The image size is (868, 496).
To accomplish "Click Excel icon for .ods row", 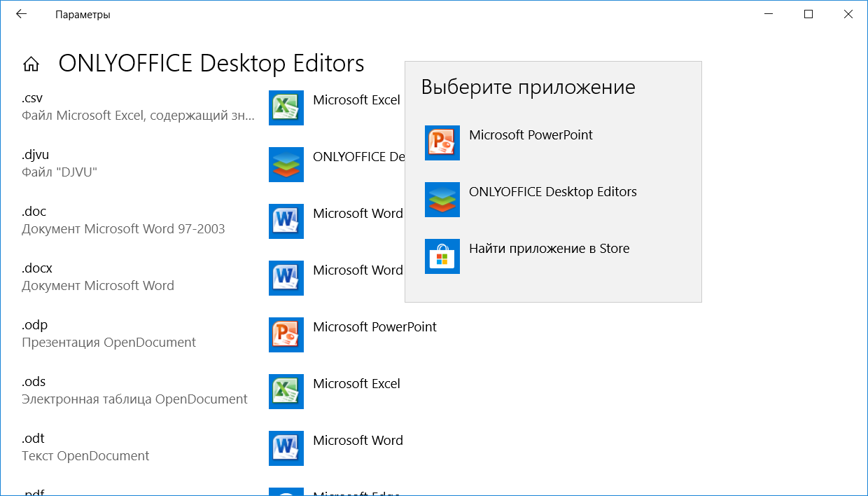I will pos(286,392).
